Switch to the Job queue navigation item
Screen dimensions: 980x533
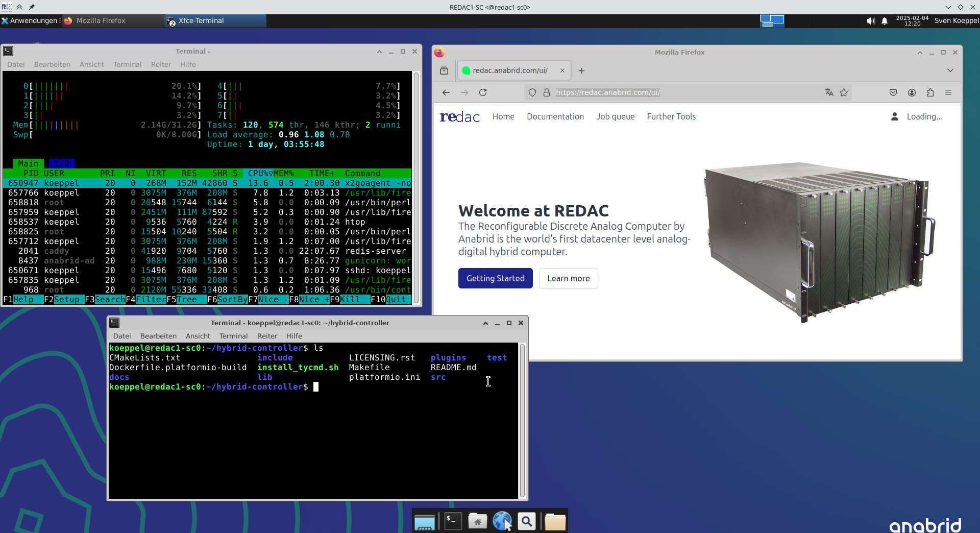click(615, 116)
